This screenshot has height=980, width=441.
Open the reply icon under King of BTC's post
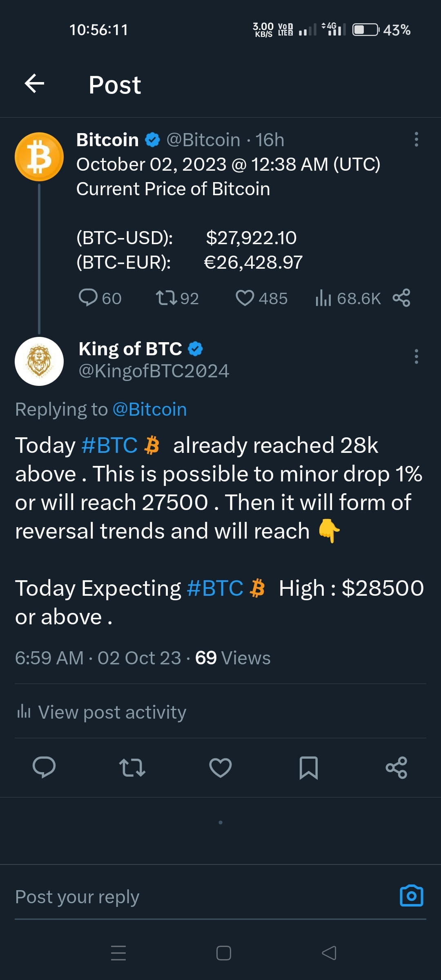tap(45, 768)
